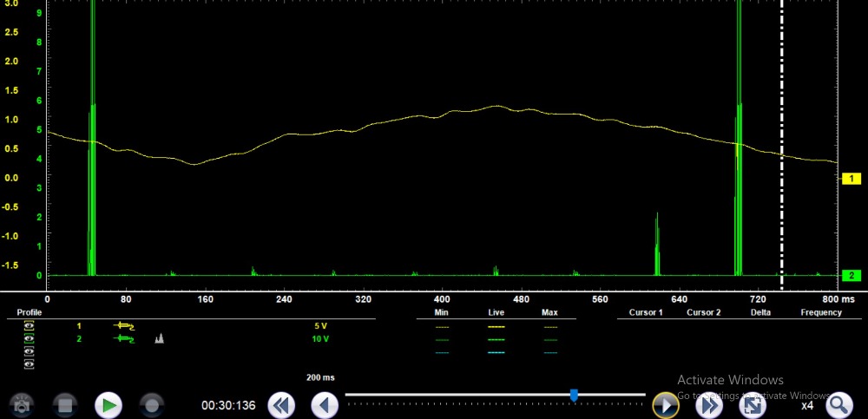Step back one frame
868x419 pixels.
pos(325,404)
